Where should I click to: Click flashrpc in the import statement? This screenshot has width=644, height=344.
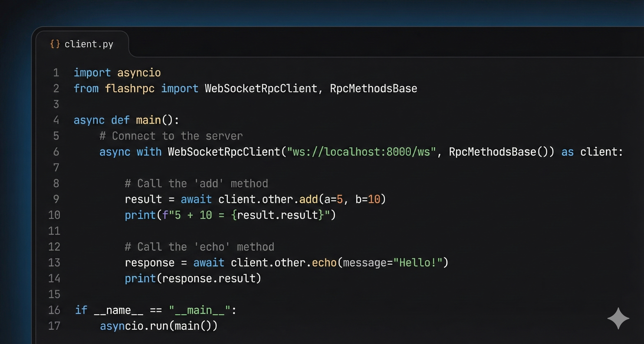[129, 89]
